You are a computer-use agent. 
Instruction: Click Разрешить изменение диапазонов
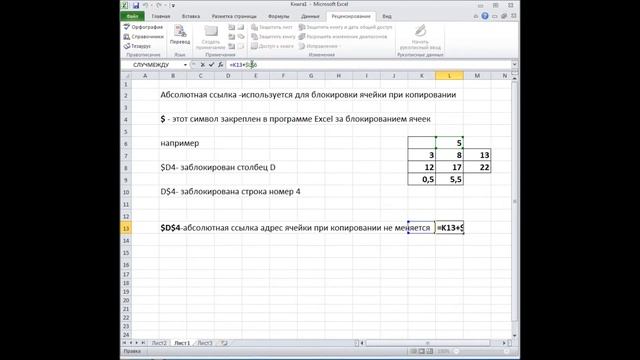(343, 37)
